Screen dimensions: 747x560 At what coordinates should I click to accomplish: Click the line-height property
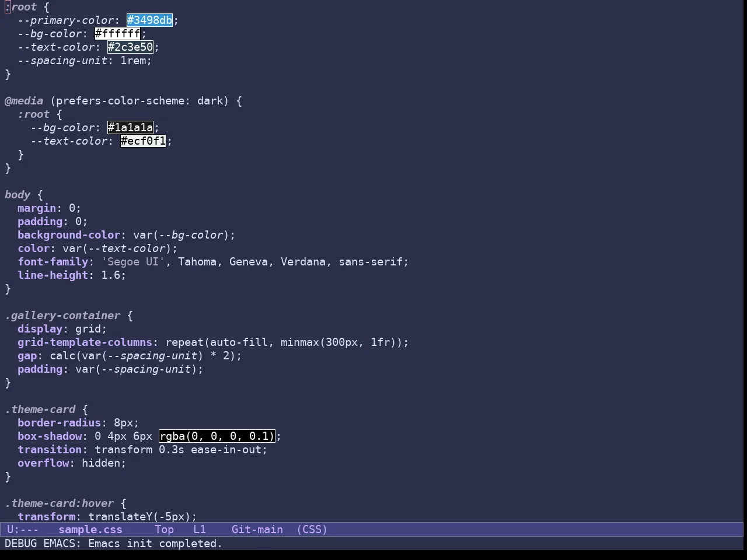[53, 275]
